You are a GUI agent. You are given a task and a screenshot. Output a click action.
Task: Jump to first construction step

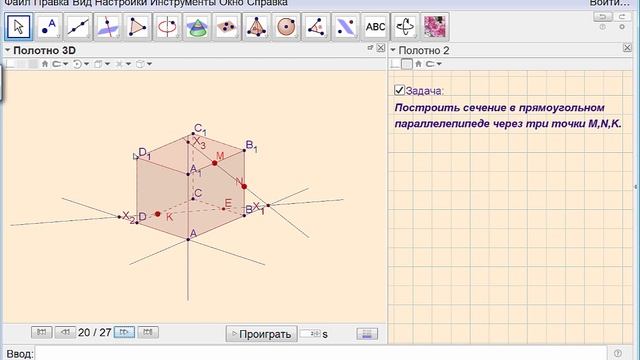click(42, 332)
